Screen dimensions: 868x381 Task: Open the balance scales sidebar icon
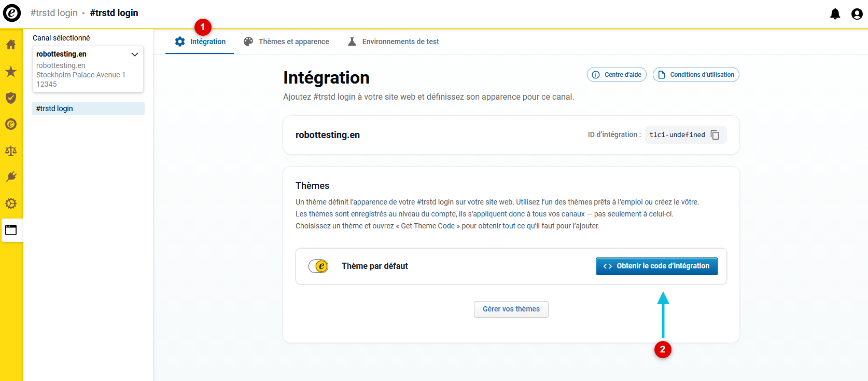point(11,151)
